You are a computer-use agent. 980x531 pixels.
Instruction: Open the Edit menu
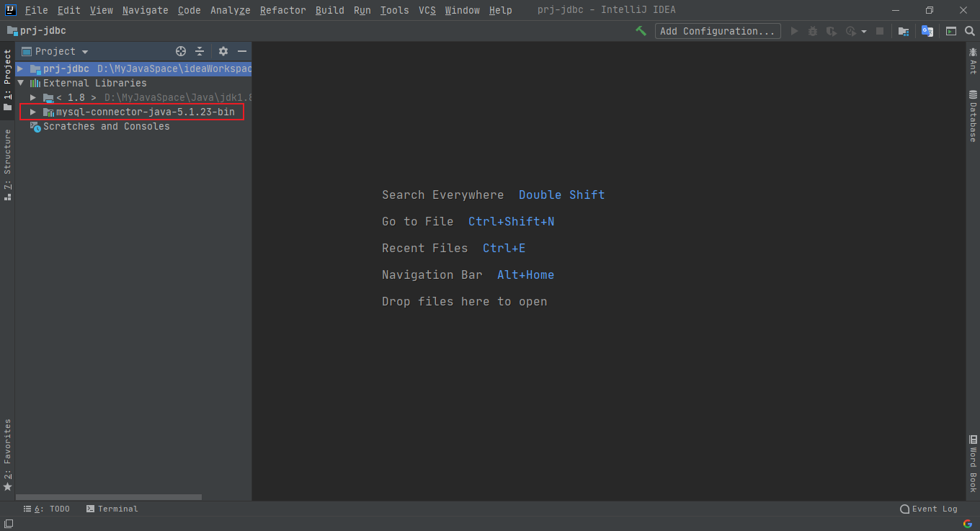click(x=69, y=10)
